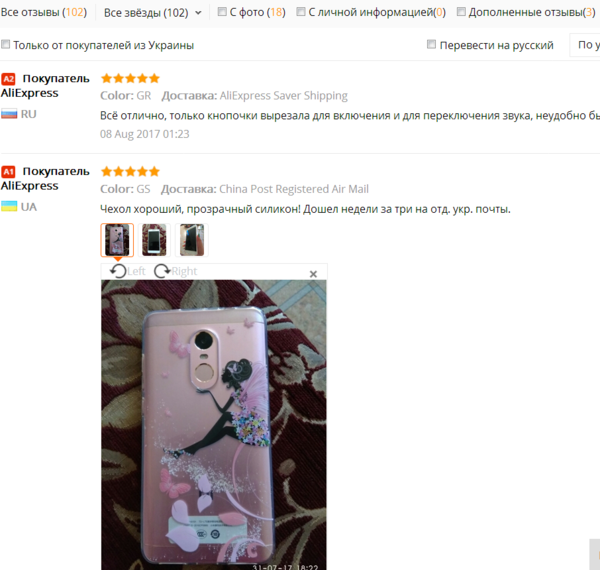600x570 pixels.
Task: Open the third review photo thumbnail
Action: pyautogui.click(x=192, y=240)
